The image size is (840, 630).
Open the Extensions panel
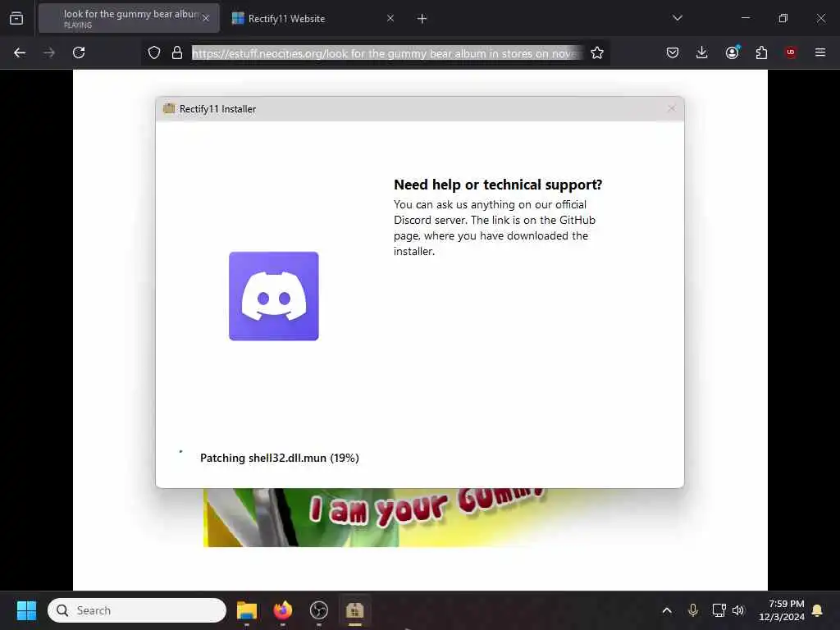tap(761, 52)
